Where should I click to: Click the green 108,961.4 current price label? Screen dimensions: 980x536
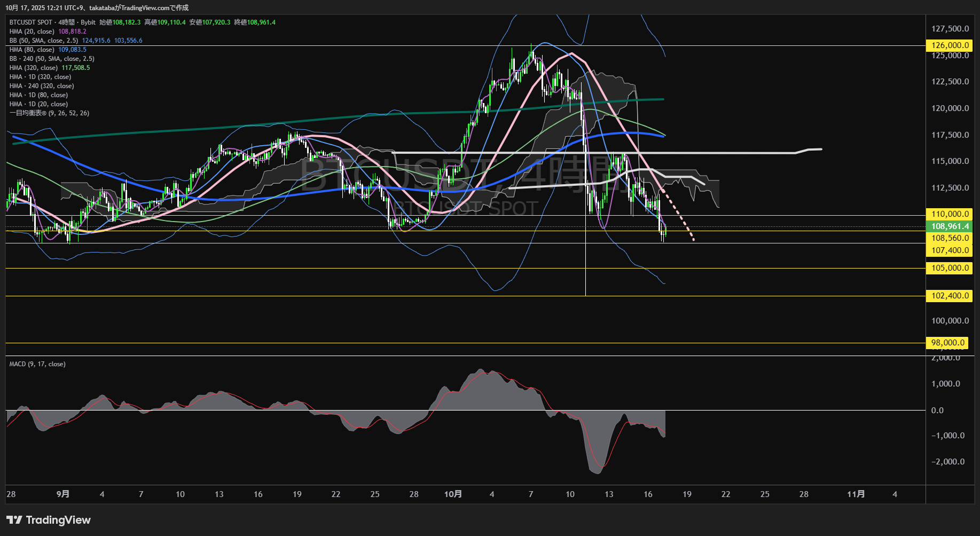[950, 226]
